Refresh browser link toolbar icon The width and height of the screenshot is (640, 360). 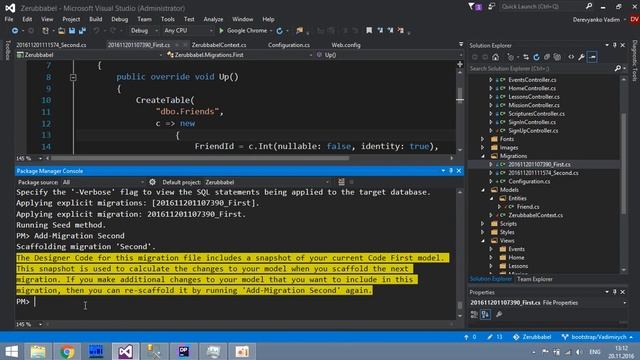click(x=280, y=31)
